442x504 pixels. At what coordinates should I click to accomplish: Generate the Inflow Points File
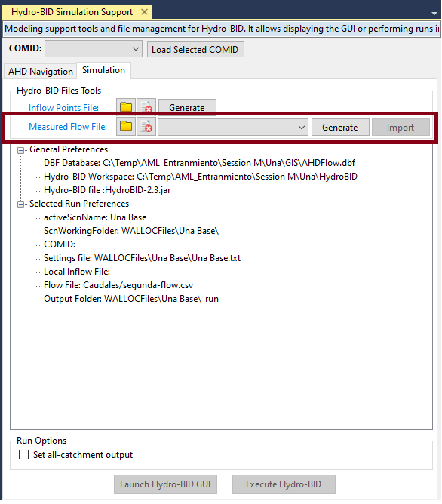coord(187,107)
